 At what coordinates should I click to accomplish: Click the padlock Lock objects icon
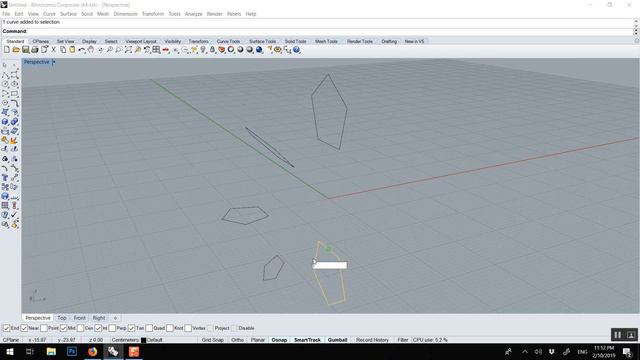(x=212, y=50)
